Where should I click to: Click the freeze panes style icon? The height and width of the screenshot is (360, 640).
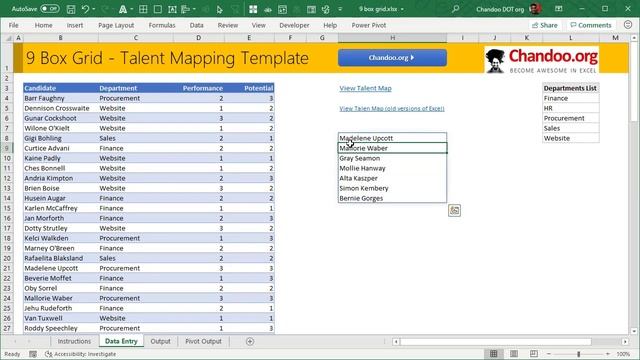(x=311, y=9)
